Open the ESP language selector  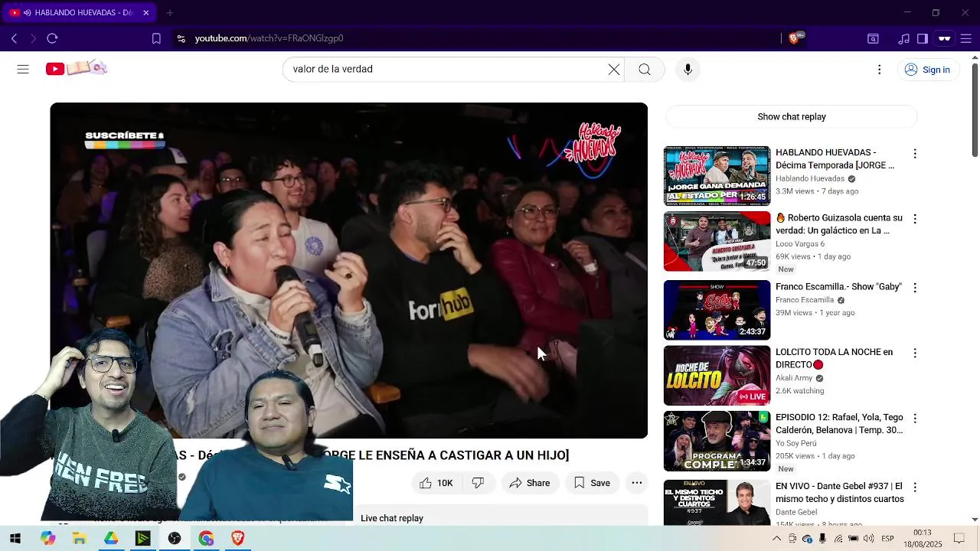pyautogui.click(x=888, y=539)
